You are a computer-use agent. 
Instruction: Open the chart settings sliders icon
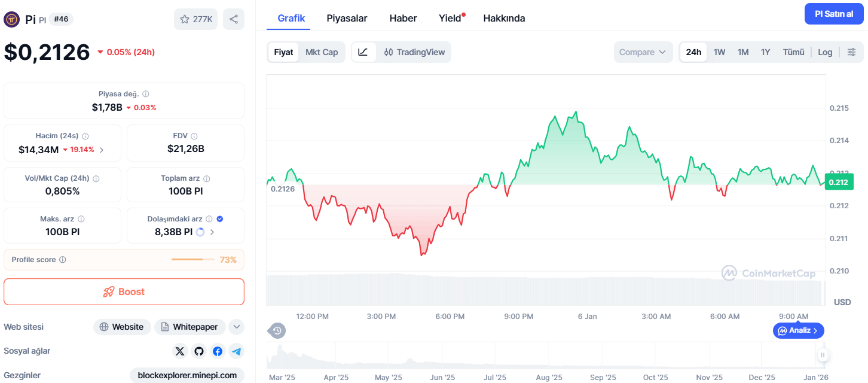point(851,52)
